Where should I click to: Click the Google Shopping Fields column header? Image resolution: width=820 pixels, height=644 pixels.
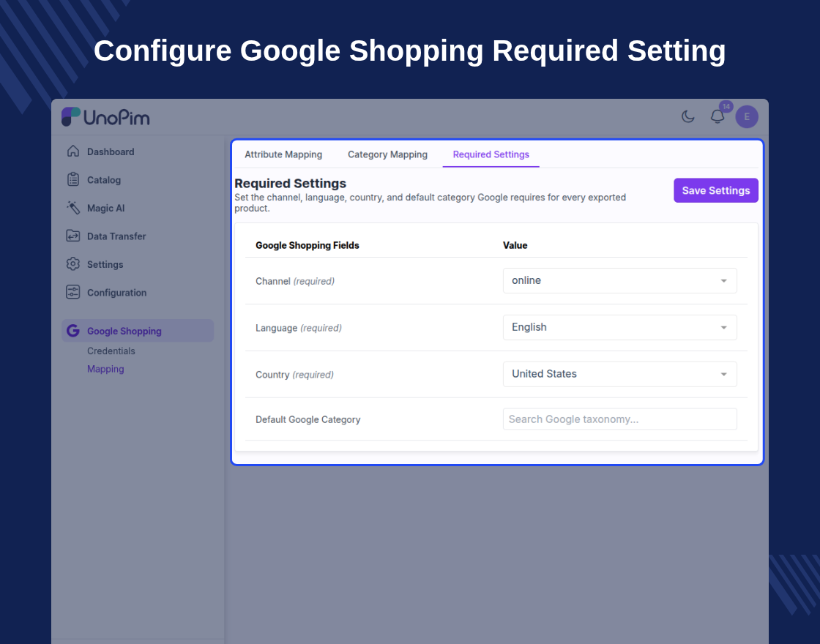pyautogui.click(x=307, y=245)
